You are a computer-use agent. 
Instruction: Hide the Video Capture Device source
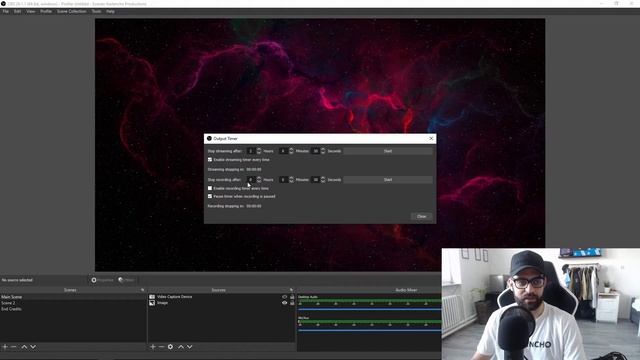pyautogui.click(x=284, y=297)
